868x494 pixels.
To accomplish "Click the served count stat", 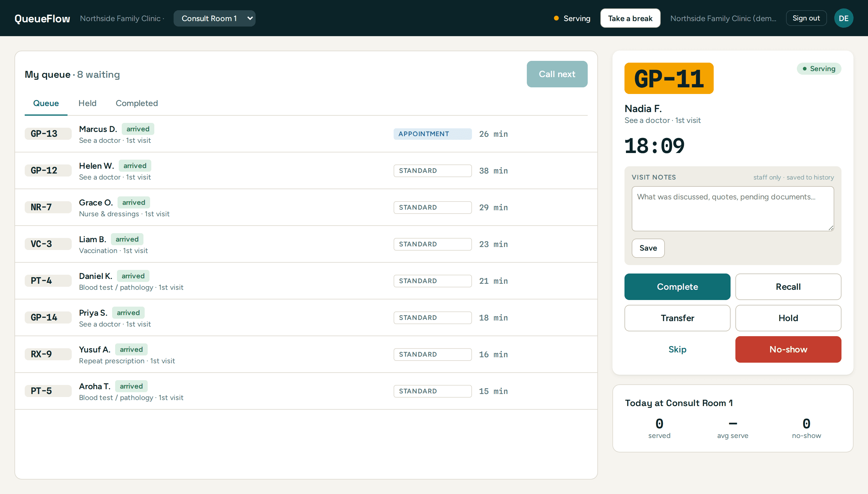I will (x=659, y=428).
